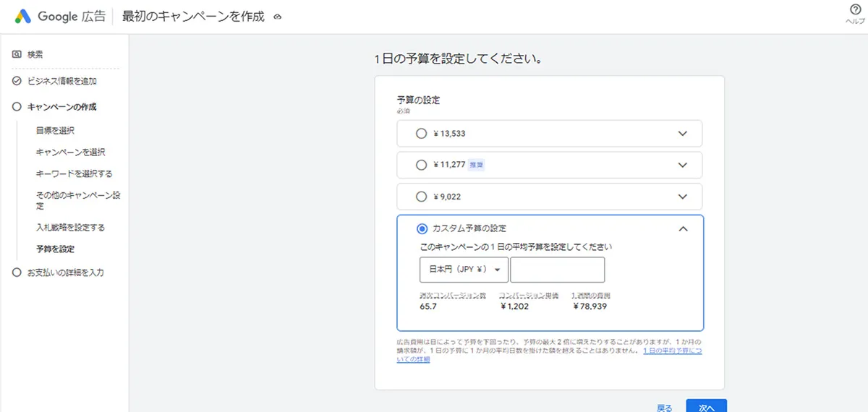Expand the ¥11,277 budget option chevron

click(682, 165)
